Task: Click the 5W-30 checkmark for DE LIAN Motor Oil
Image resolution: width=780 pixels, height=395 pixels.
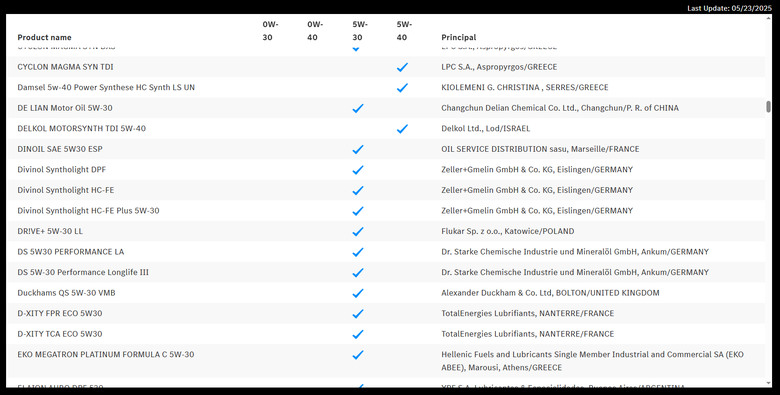Action: tap(358, 108)
